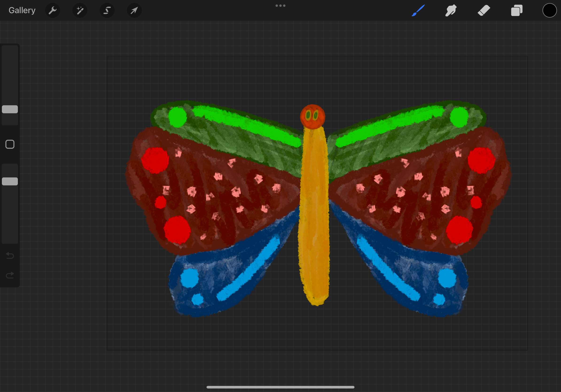Select the Paint brush tool
The width and height of the screenshot is (561, 392).
click(418, 11)
